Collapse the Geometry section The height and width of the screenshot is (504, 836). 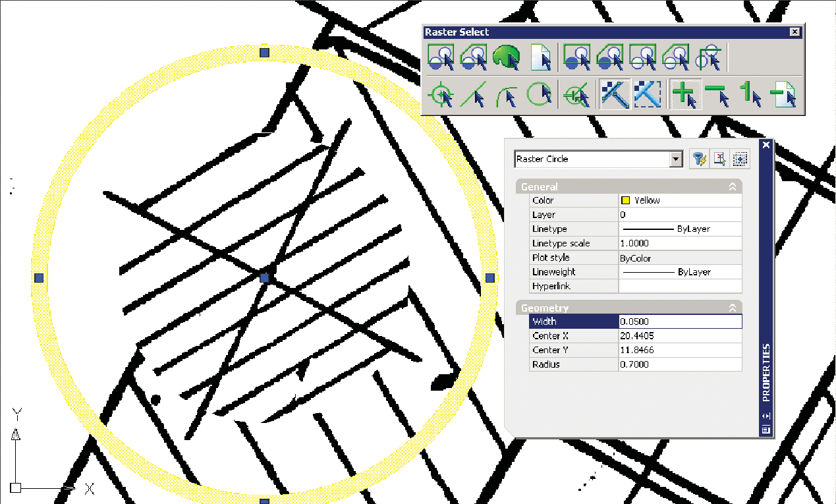[x=732, y=308]
